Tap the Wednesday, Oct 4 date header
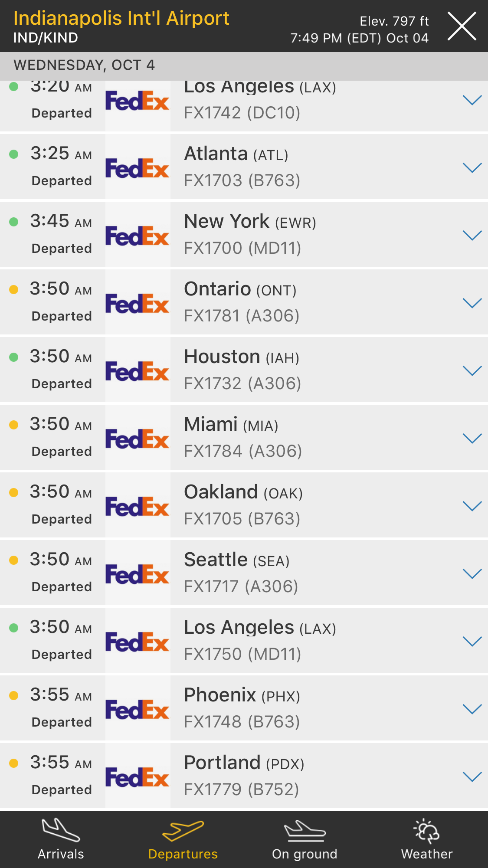The width and height of the screenshot is (488, 868). 84,65
